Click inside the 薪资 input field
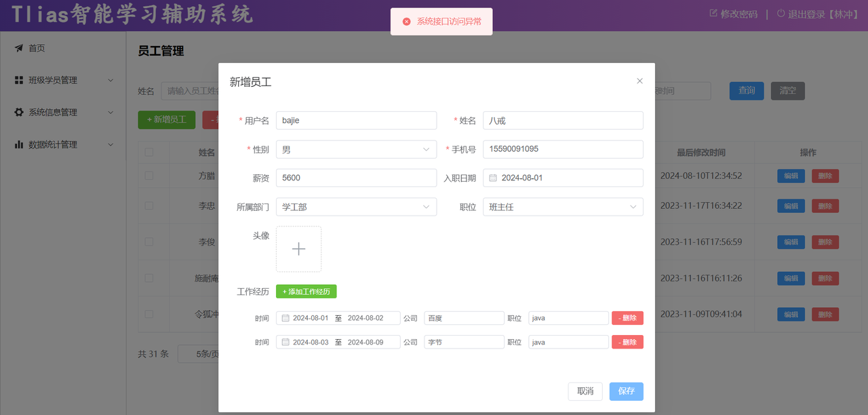Image resolution: width=868 pixels, height=415 pixels. click(356, 178)
